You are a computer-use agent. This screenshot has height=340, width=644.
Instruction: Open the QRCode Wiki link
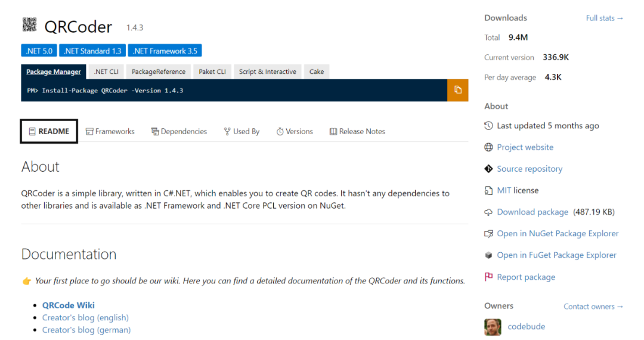click(68, 305)
